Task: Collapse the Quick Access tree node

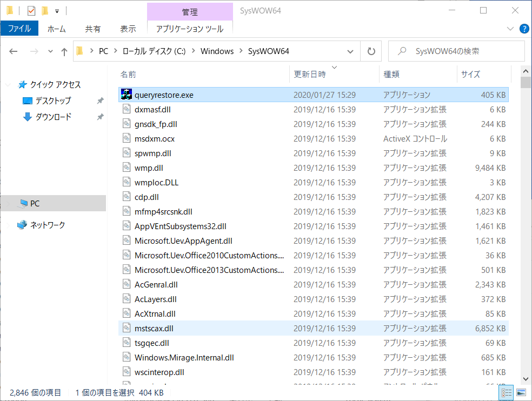Action: pos(8,85)
